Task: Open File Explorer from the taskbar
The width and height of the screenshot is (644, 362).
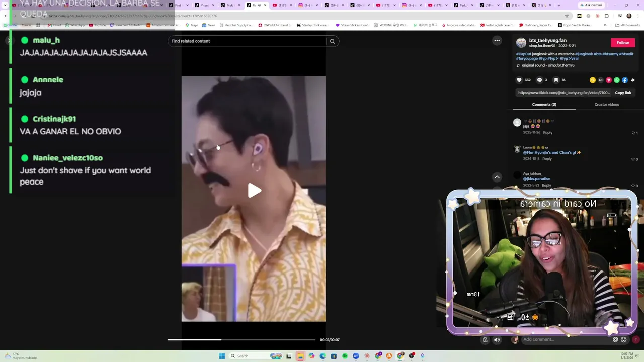Action: tap(300, 356)
